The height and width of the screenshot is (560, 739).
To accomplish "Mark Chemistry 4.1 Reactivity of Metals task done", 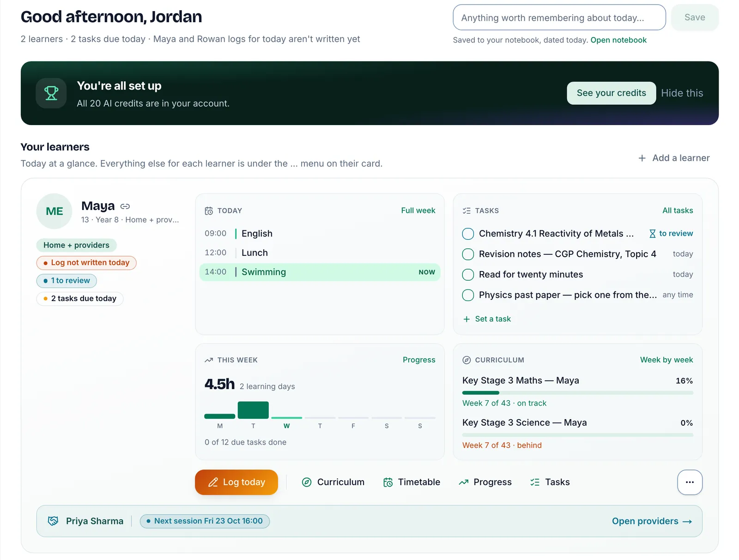I will click(x=468, y=234).
